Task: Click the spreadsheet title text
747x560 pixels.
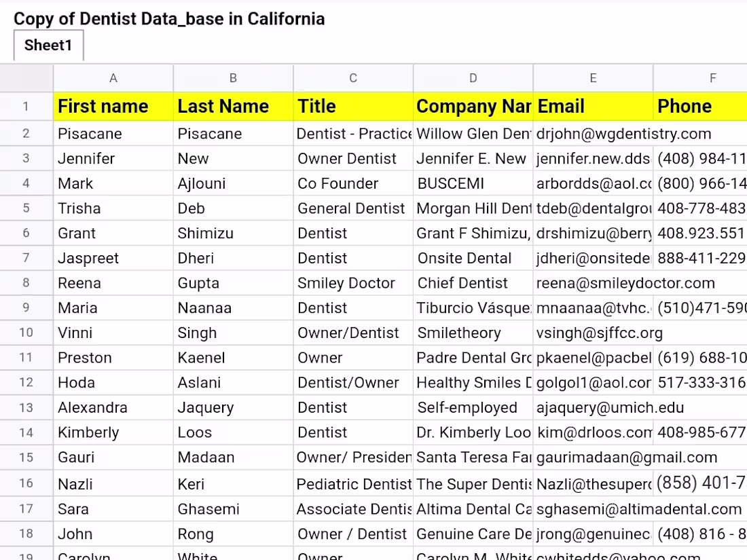Action: pos(169,18)
